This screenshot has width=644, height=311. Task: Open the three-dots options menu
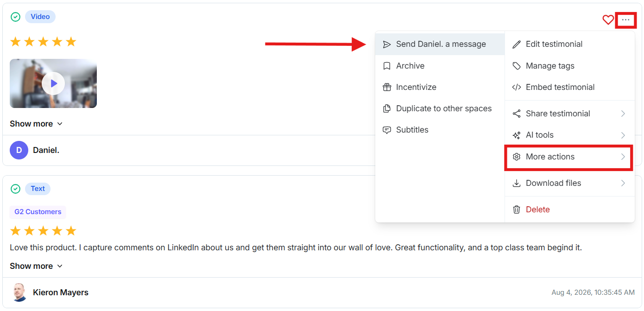tap(625, 20)
